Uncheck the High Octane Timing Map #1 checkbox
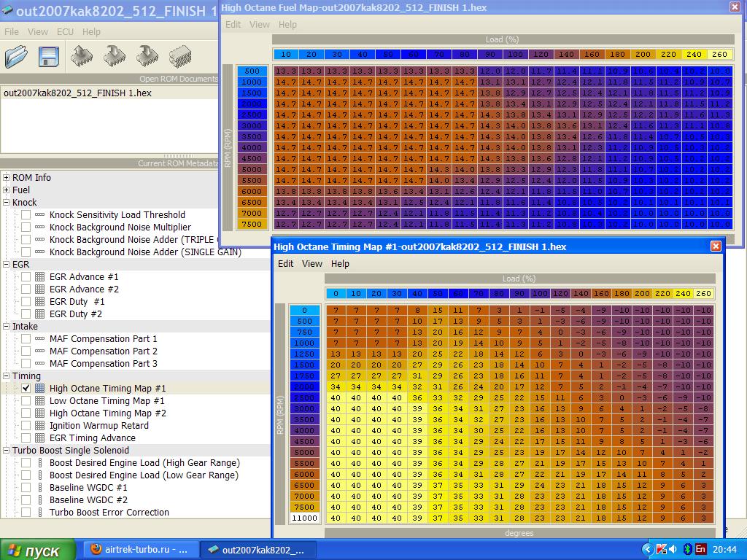 26,389
